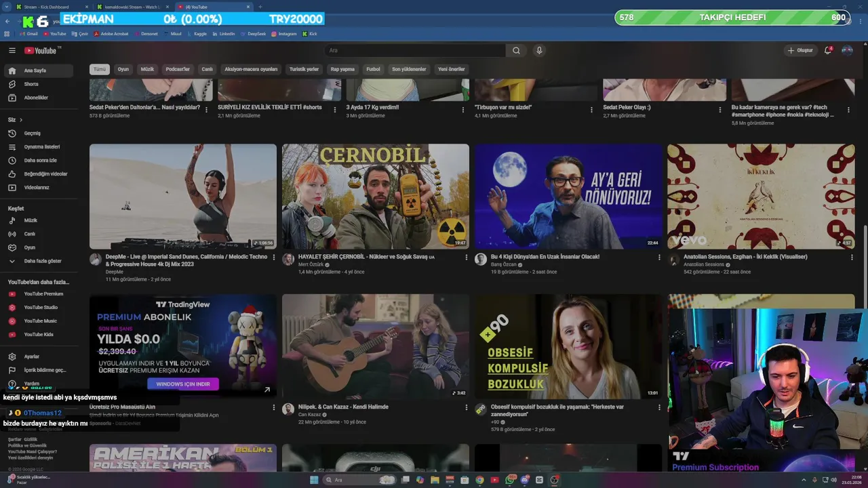
Task: Open WhatsApp from the taskbar
Action: (x=510, y=480)
